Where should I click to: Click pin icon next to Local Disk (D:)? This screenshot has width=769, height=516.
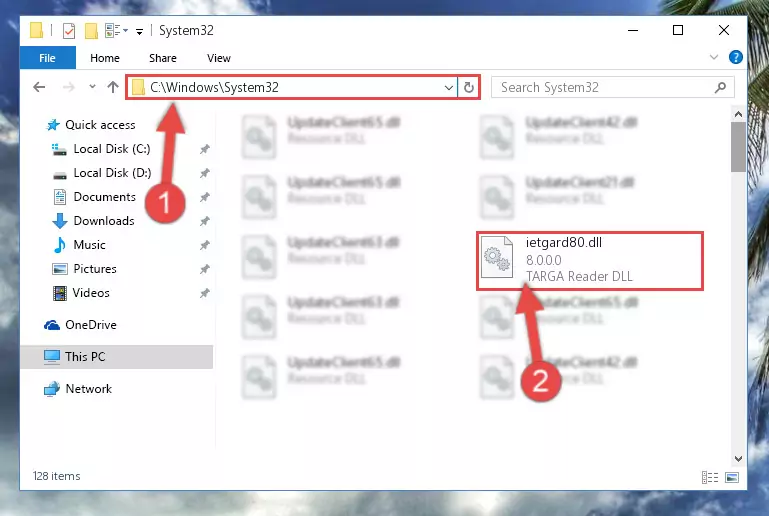[x=205, y=173]
